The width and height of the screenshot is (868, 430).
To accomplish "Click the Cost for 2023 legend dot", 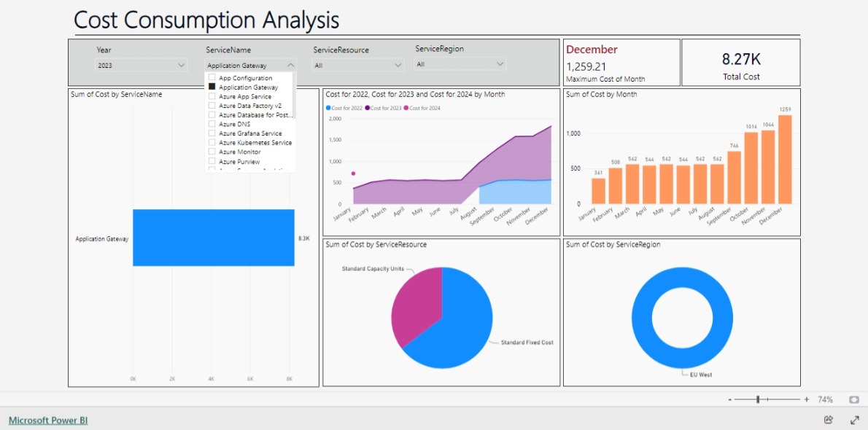I will coord(367,108).
